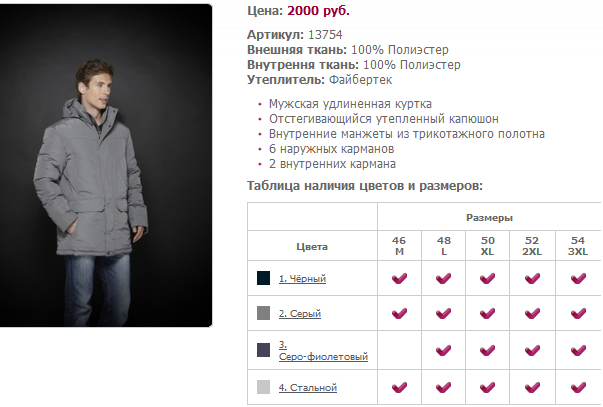Image resolution: width=603 pixels, height=407 pixels.
Task: Open the '2. Серый' color link
Action: coord(299,314)
